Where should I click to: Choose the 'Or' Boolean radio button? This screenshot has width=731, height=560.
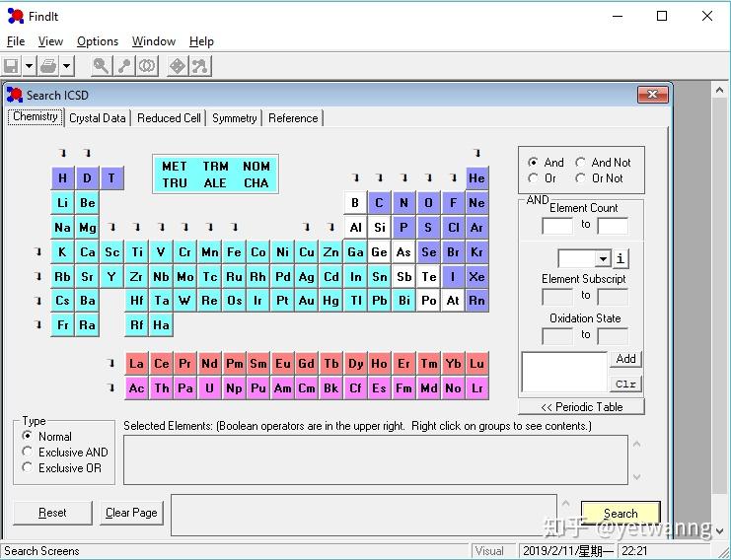coord(534,178)
